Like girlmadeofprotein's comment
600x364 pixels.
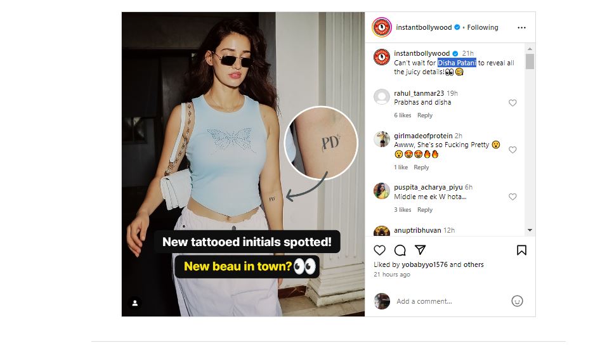click(512, 150)
